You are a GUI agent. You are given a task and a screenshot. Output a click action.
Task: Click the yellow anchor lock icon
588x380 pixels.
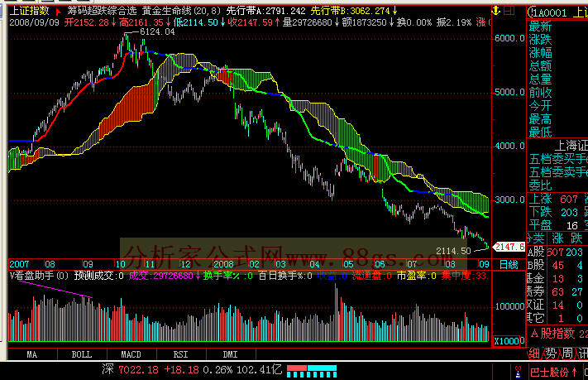(496, 11)
